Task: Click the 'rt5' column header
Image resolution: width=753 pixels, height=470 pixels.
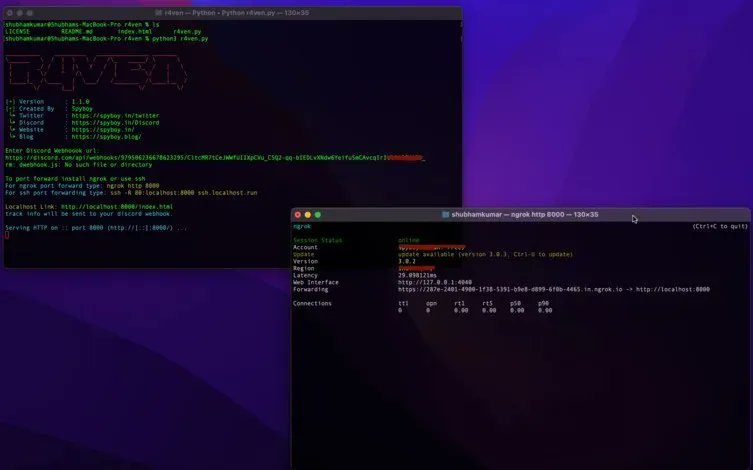Action: tap(487, 303)
